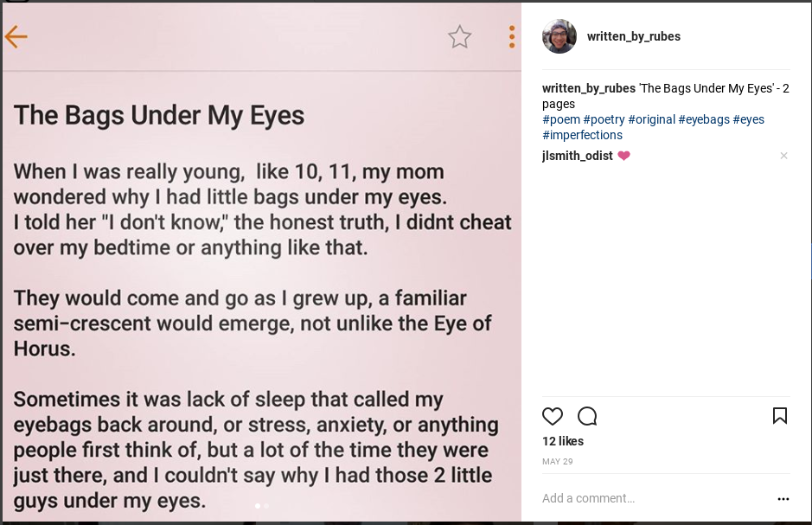Switch to second page carousel dot
Viewport: 812px width, 525px height.
[x=266, y=505]
